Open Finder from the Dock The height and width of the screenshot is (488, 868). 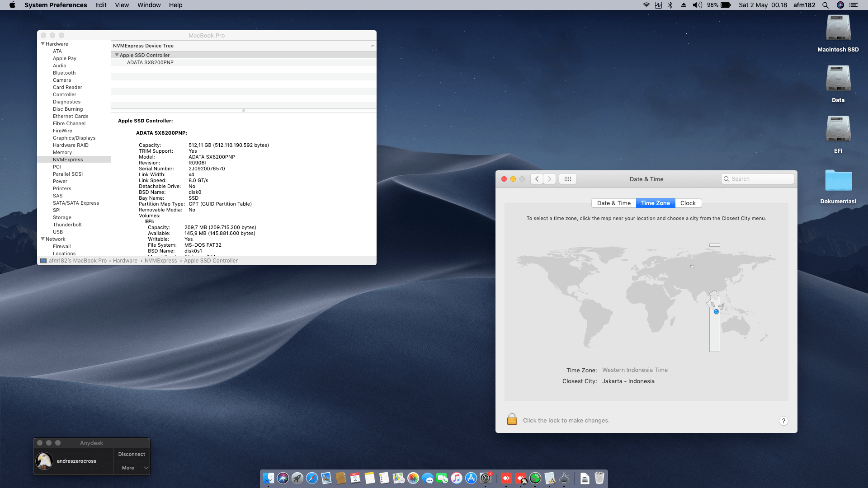tap(269, 478)
